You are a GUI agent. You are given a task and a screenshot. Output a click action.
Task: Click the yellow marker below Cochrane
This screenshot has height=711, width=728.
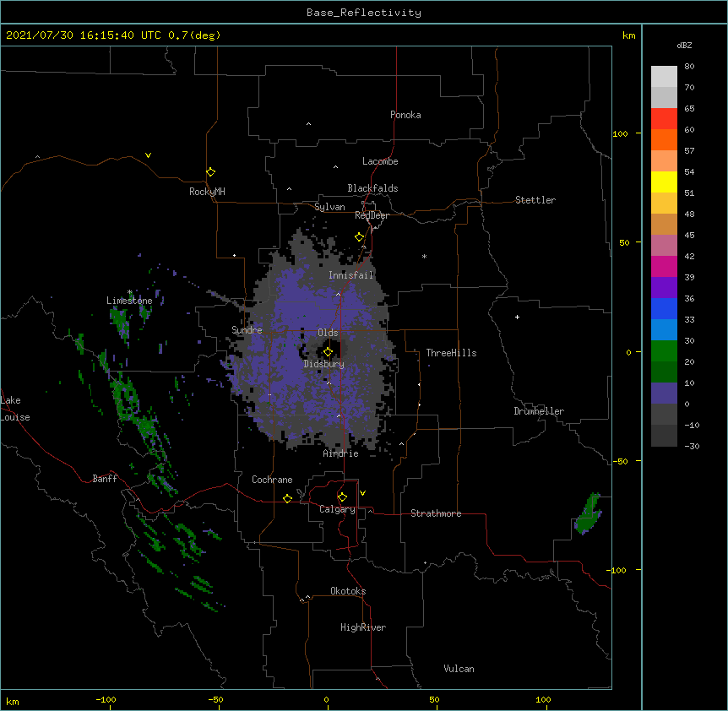[287, 498]
